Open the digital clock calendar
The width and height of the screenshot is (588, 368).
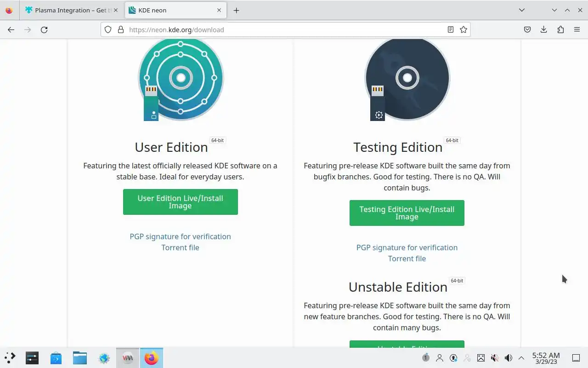(x=546, y=358)
